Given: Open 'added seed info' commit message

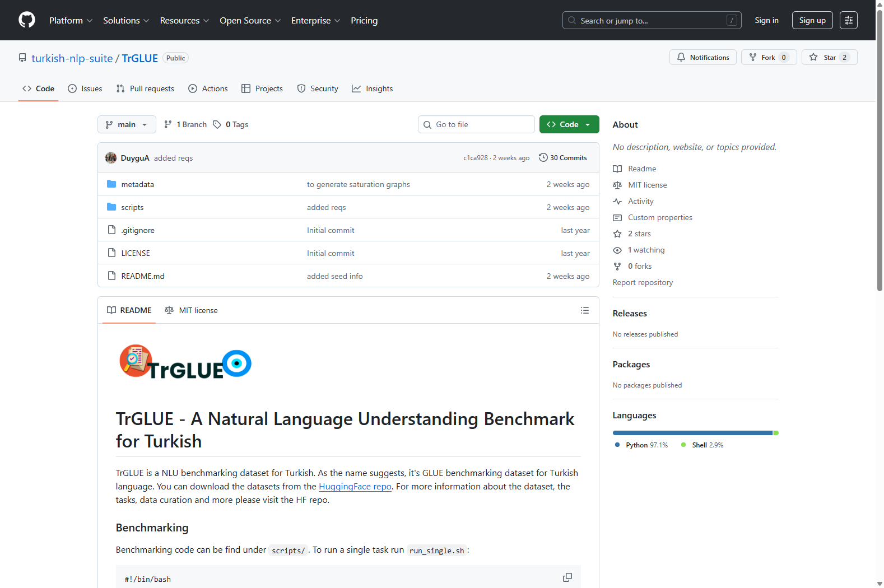Looking at the screenshot, I should click(x=335, y=276).
